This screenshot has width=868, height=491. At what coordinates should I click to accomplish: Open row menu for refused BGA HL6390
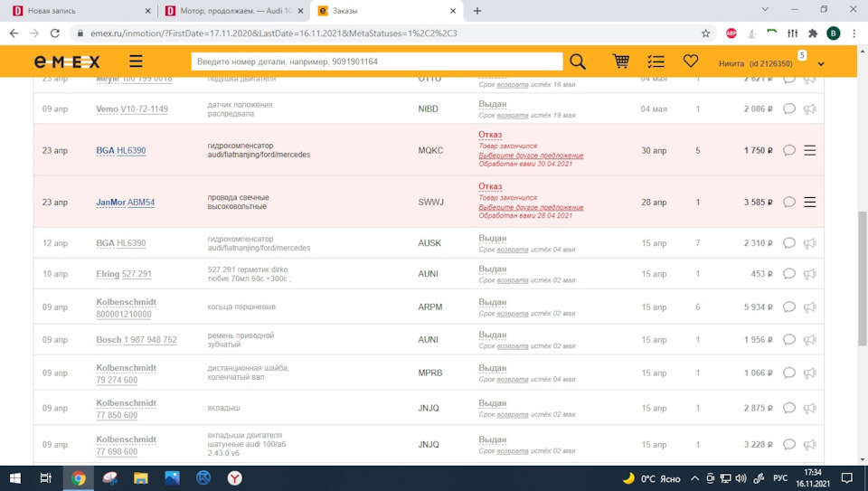810,150
